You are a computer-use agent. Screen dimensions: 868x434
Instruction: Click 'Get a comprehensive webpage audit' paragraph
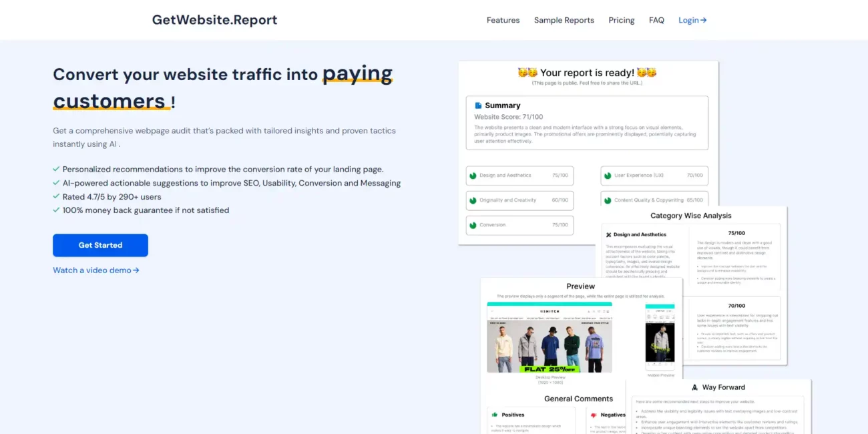pos(224,138)
